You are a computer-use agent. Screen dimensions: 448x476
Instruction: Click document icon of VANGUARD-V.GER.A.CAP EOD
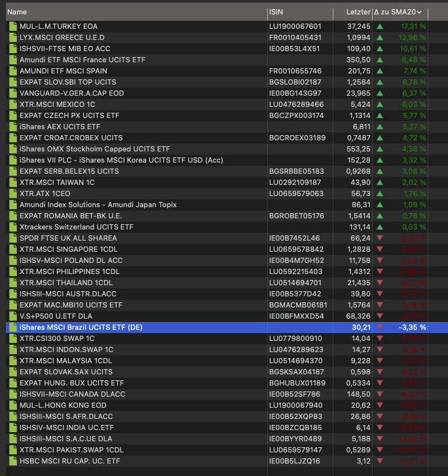[x=13, y=93]
